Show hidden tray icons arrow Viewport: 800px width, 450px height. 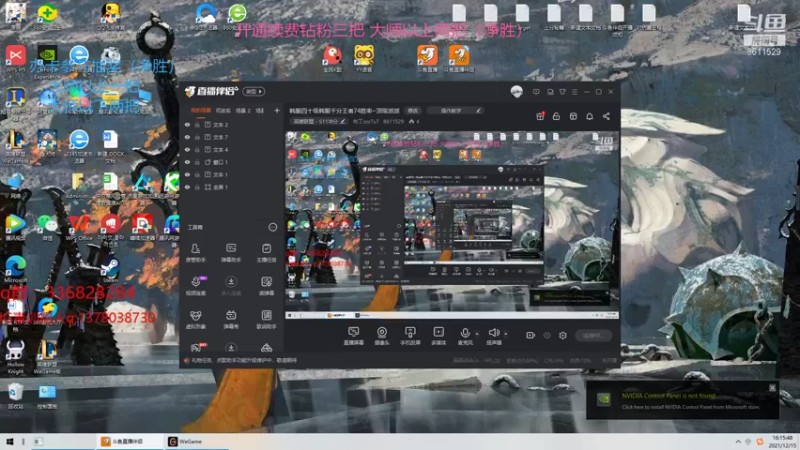pyautogui.click(x=738, y=441)
